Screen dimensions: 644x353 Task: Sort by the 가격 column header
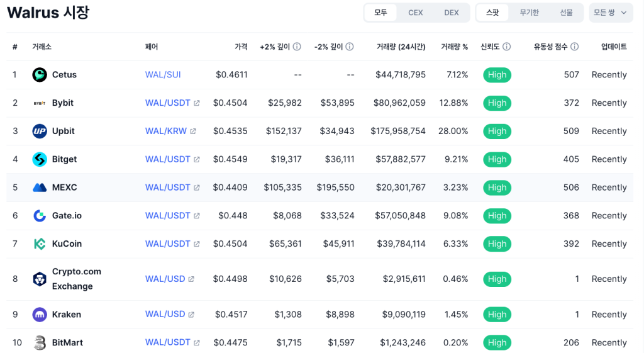point(241,47)
